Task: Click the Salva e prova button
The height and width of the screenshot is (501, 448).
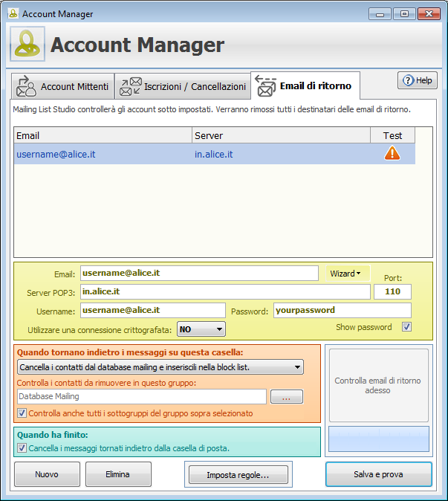Action: coord(378,473)
